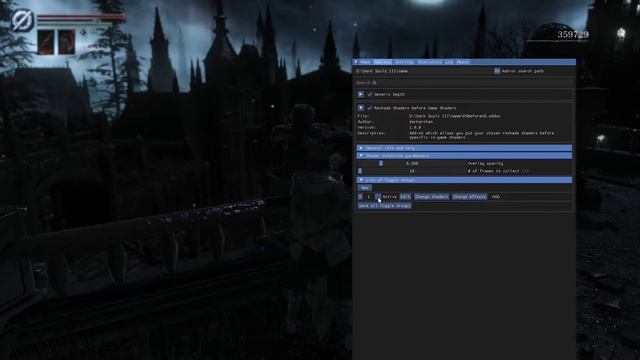Image resolution: width=640 pixels, height=360 pixels.
Task: Adjust the # of frames to collect slider
Action: 411,171
